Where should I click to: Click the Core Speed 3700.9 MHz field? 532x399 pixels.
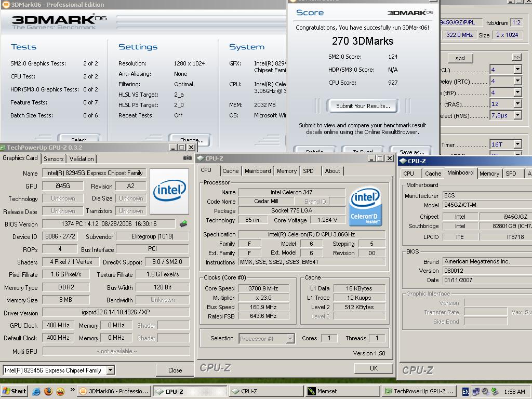coord(263,288)
